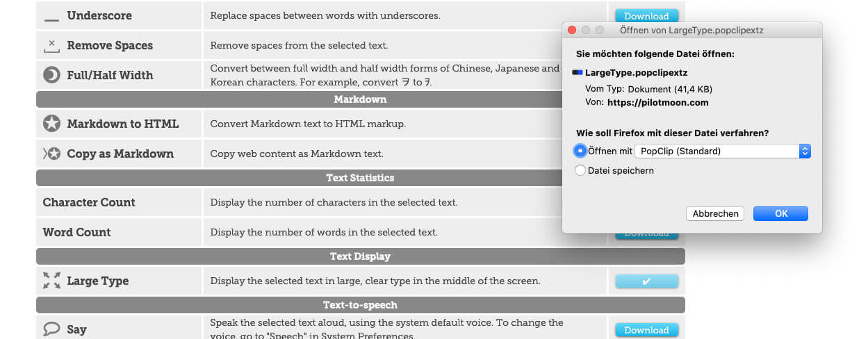Select the 'Öffnen mit' radio option
Screen dimensions: 868x339
coord(580,151)
